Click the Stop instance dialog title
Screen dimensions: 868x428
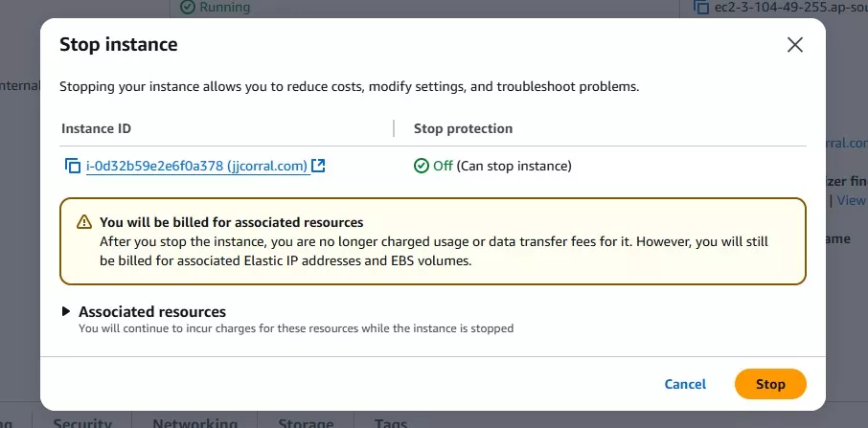point(118,44)
